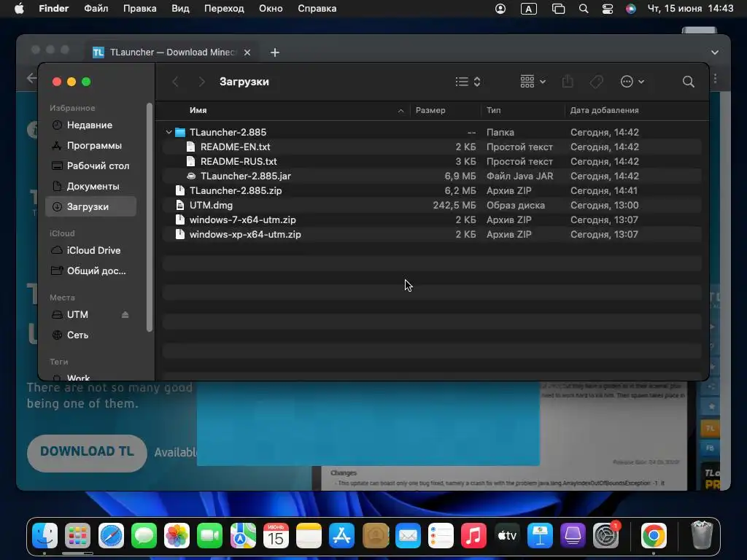Screen dimensions: 747x560
Task: Open UTM volume in sidebar
Action: (77, 315)
